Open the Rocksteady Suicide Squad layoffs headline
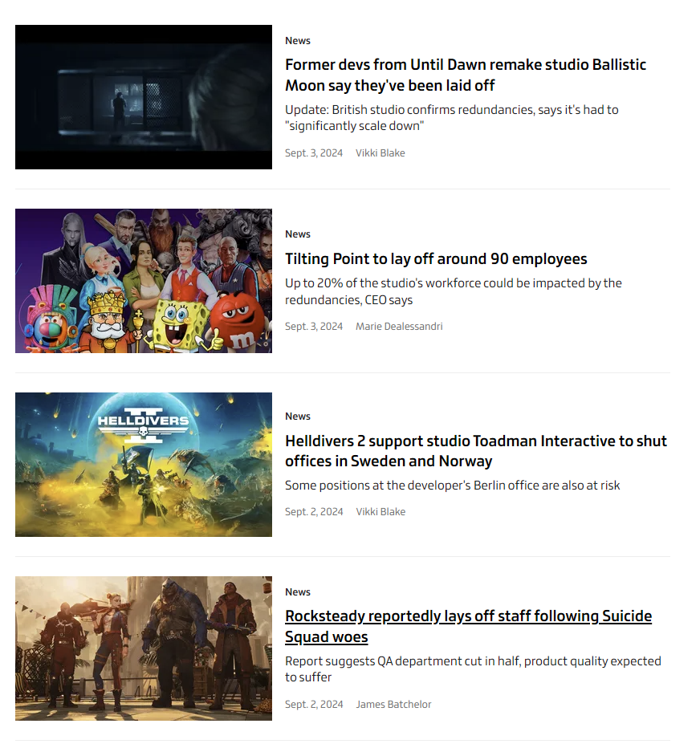This screenshot has height=752, width=700. pyautogui.click(x=468, y=626)
